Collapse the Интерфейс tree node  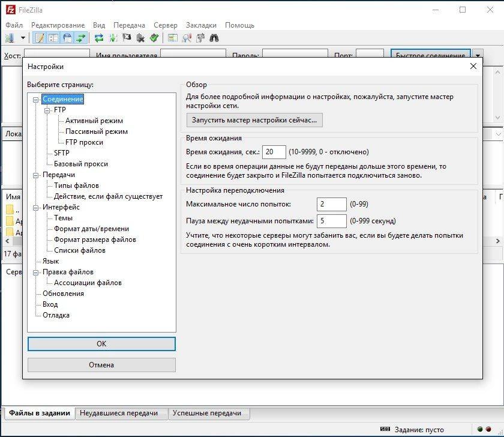click(x=35, y=208)
